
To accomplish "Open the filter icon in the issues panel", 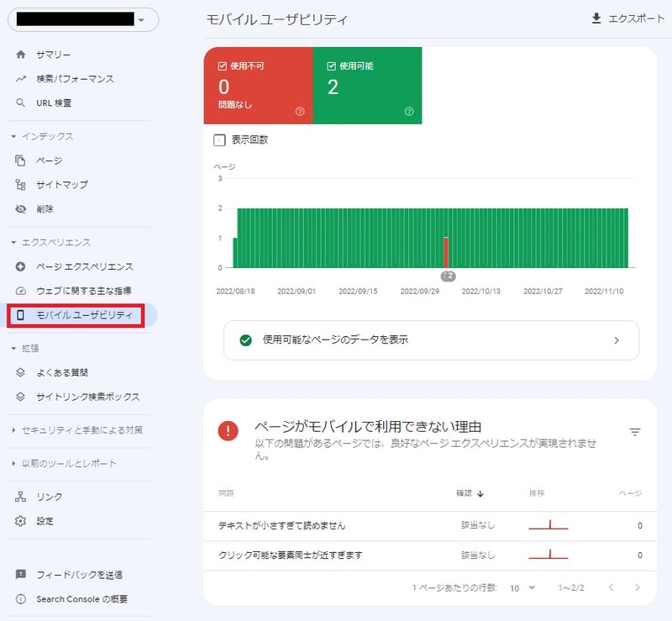I will [x=635, y=431].
